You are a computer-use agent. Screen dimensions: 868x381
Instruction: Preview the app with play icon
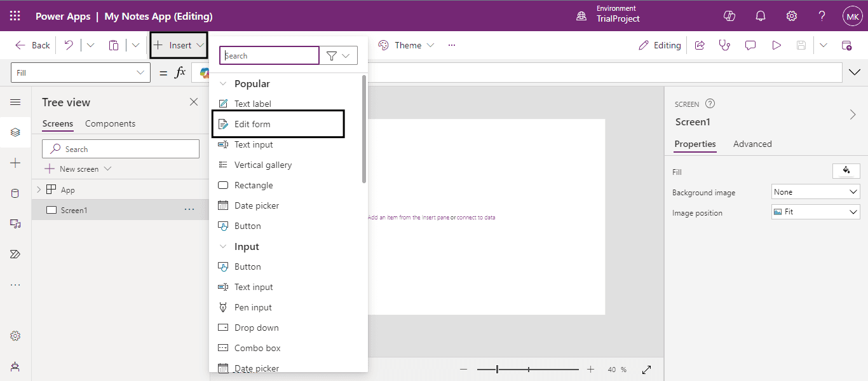click(x=776, y=45)
